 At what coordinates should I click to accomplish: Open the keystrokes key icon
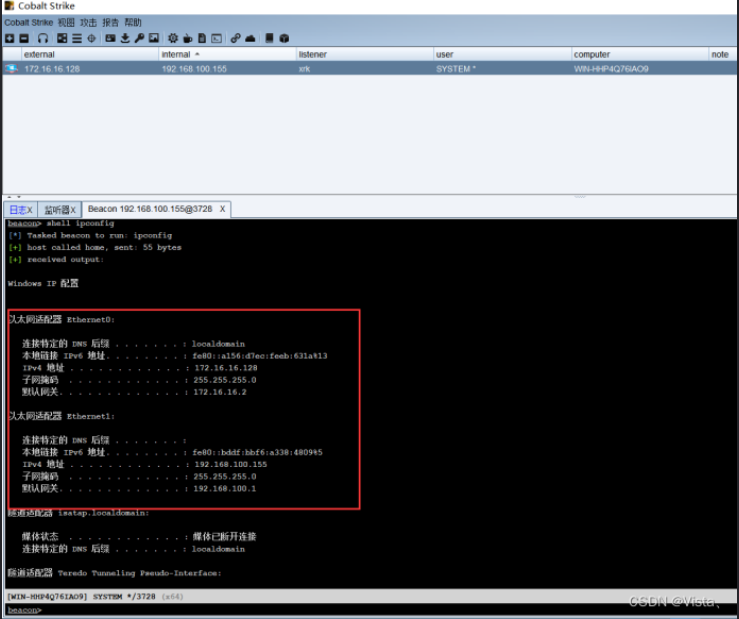point(140,38)
